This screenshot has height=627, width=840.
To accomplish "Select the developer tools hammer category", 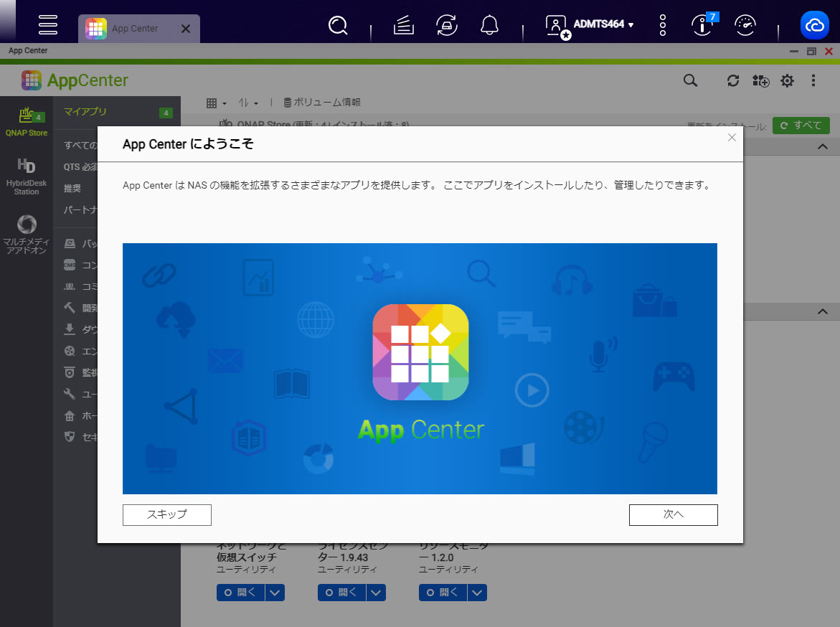I will coord(70,308).
